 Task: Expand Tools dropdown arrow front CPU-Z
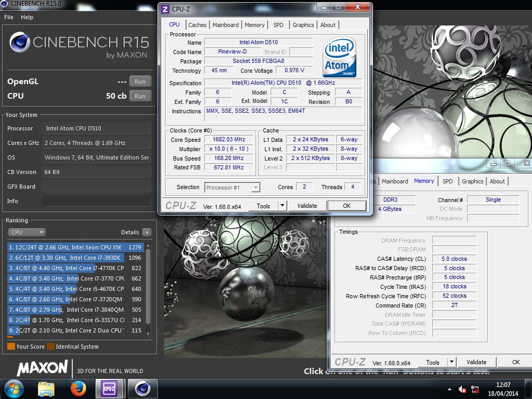282,206
